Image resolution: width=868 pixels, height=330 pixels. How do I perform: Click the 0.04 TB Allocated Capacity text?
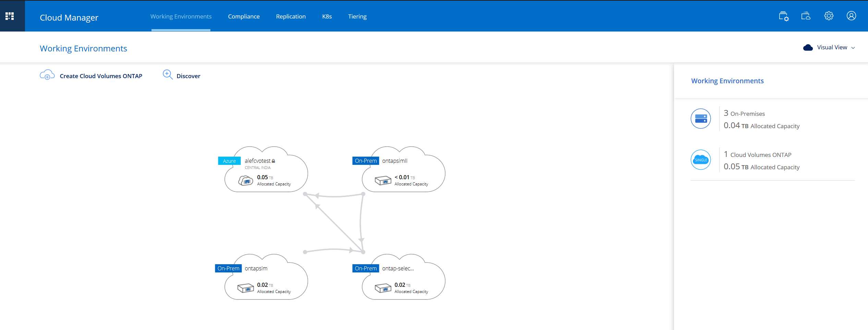761,126
